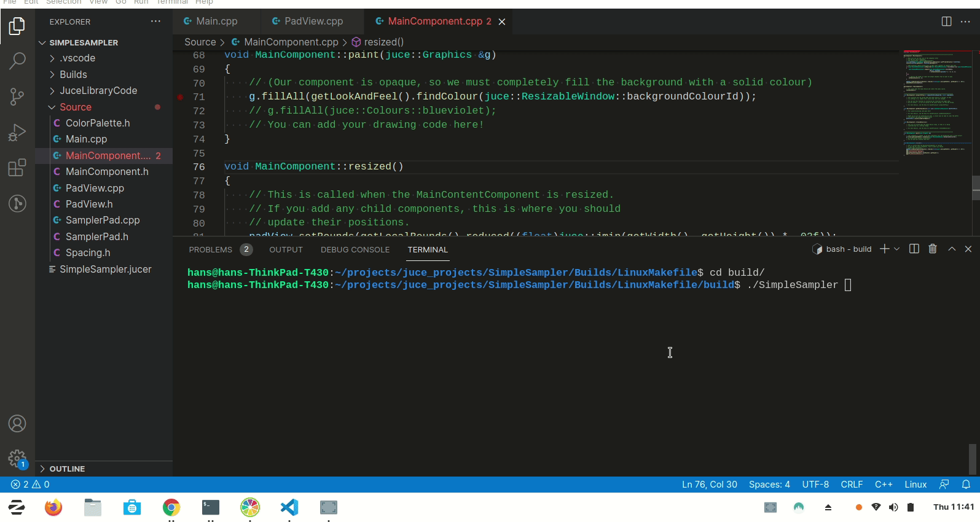
Task: Kill the terminal with trash icon
Action: click(933, 249)
